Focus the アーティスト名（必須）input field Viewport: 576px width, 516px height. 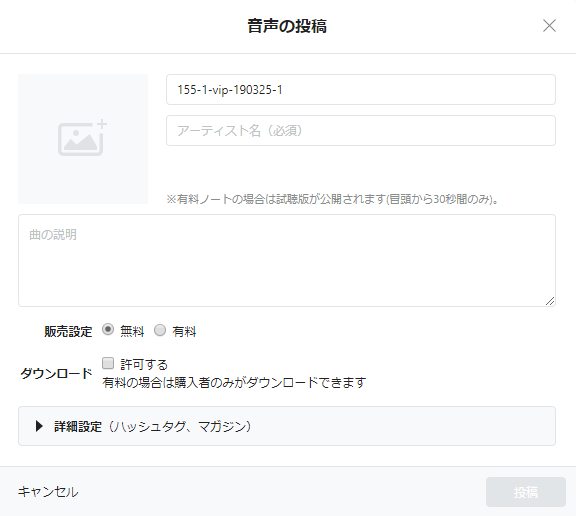pos(361,131)
